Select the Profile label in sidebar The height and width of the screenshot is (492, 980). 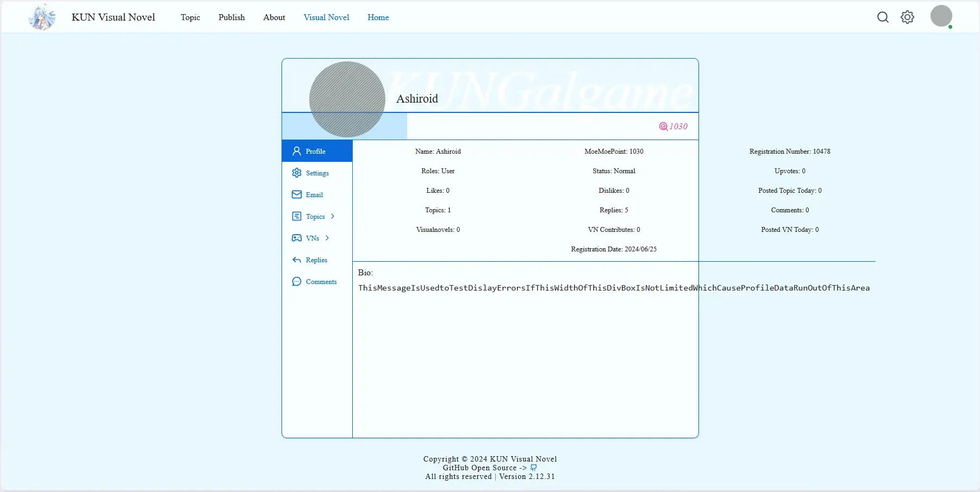[316, 152]
